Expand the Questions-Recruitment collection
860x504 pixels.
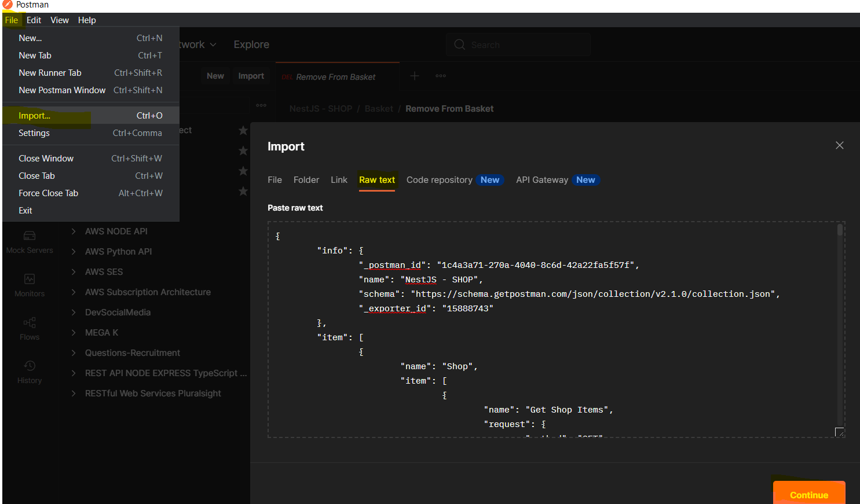click(74, 352)
